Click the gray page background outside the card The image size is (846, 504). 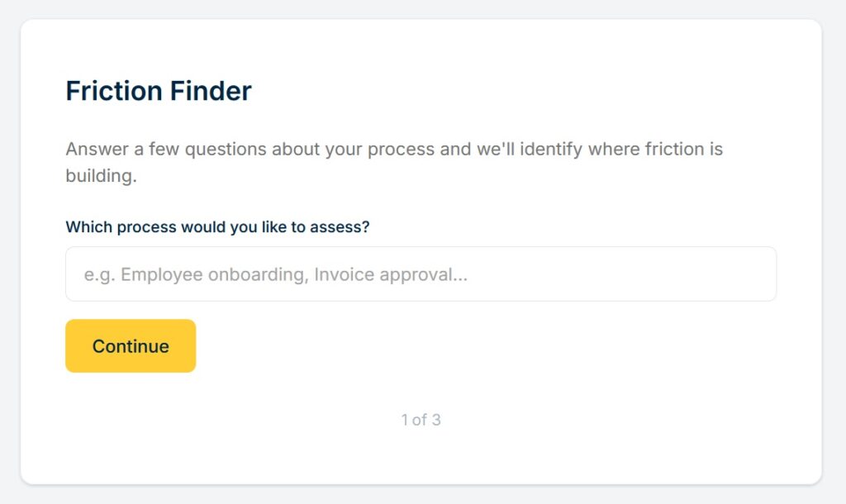pos(834,248)
